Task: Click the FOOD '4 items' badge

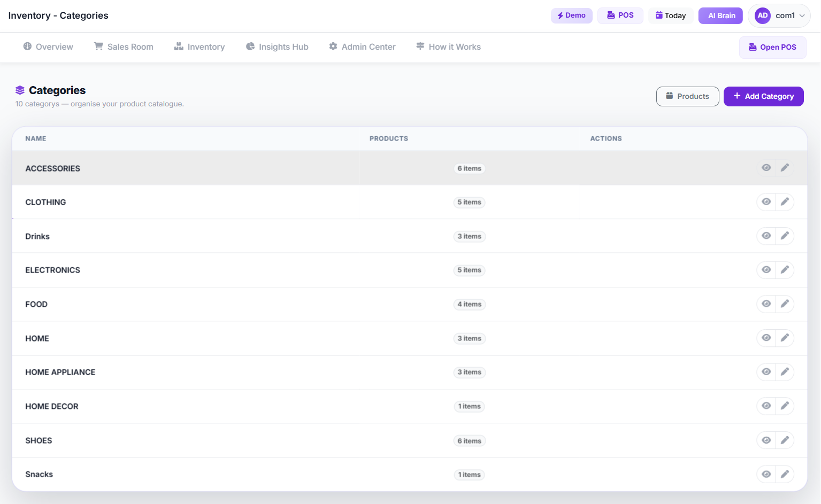Action: click(470, 304)
